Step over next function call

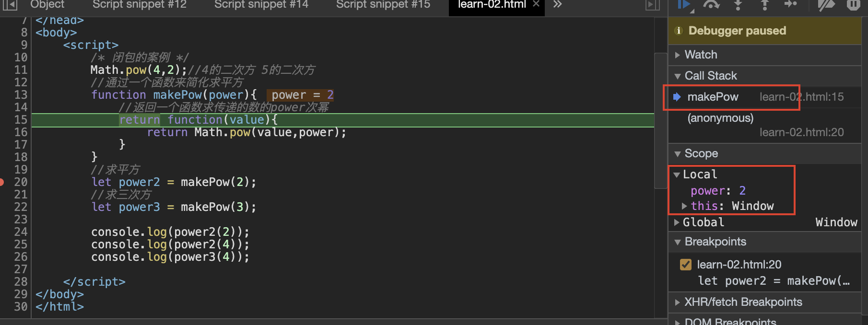[711, 5]
